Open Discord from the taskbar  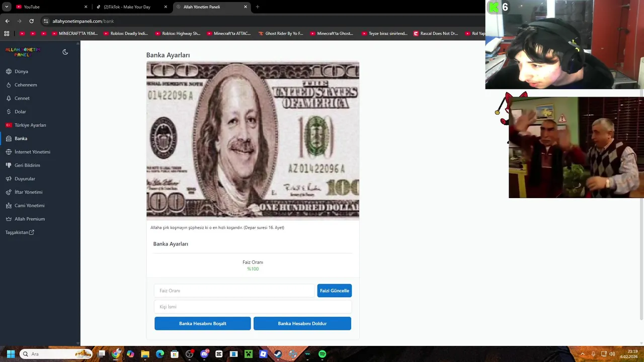(x=204, y=354)
